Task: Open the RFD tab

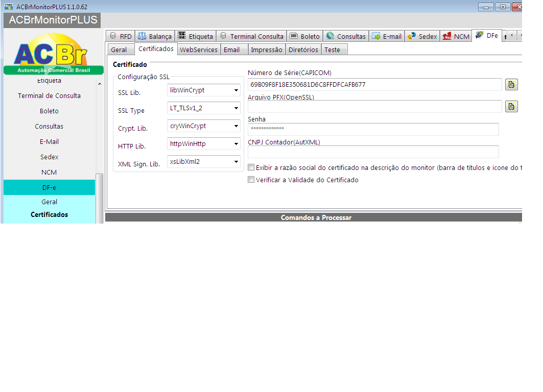Action: pyautogui.click(x=121, y=36)
